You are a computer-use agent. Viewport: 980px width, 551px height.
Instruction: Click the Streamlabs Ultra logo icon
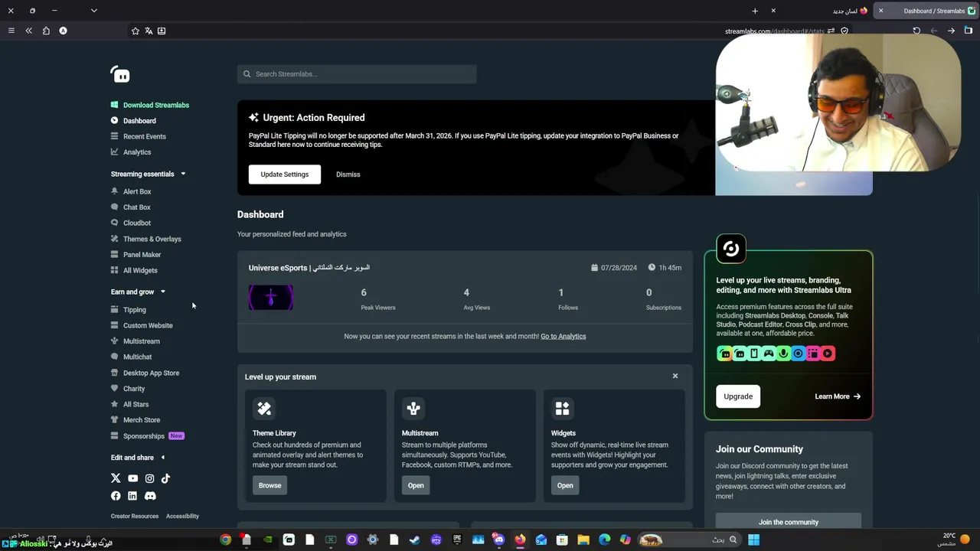[731, 249]
